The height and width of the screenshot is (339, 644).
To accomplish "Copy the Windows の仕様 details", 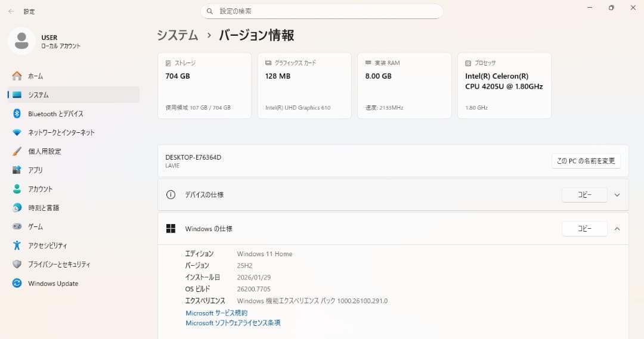I will click(x=584, y=229).
